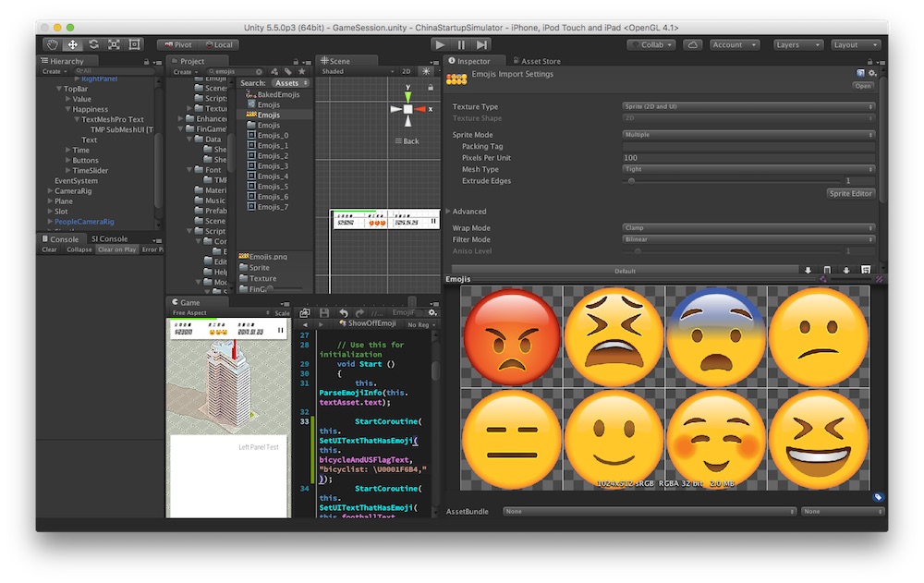Click the open-in-external-editor icon in script toolbar
Viewport: 924px width, 583px height.
(x=305, y=313)
